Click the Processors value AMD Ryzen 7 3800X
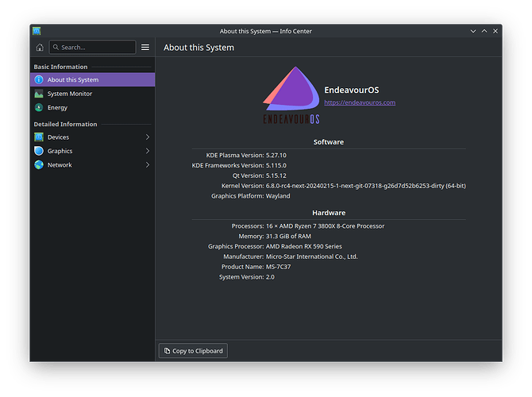Viewport: 532px width, 397px height. [325, 226]
